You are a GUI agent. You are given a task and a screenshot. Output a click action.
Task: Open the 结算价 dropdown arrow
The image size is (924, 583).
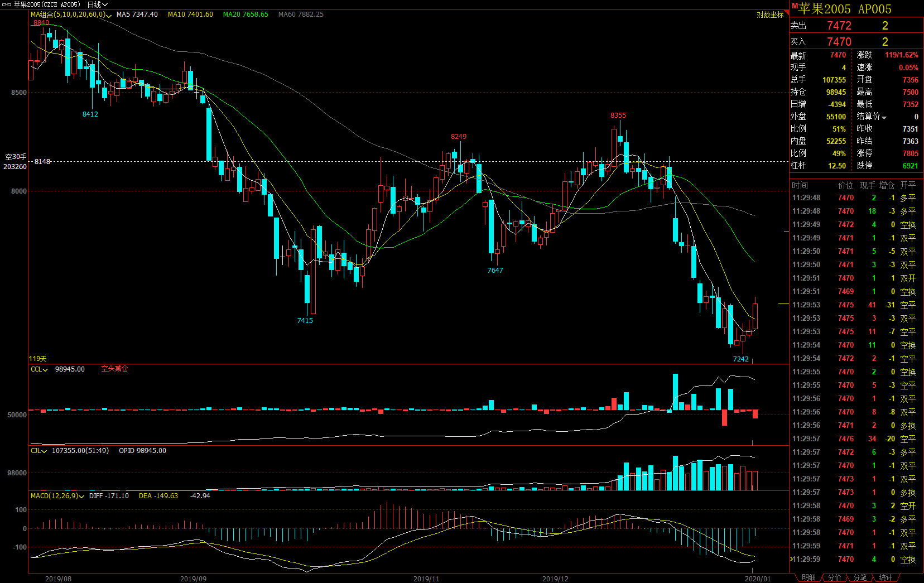884,117
